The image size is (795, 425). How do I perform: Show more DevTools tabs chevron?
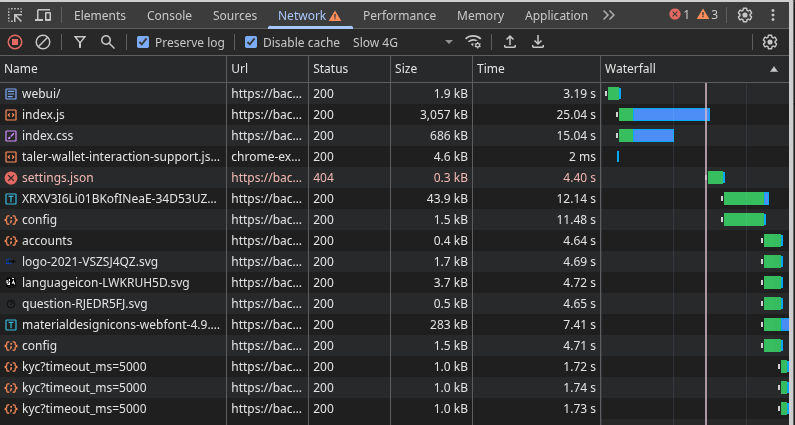point(609,16)
